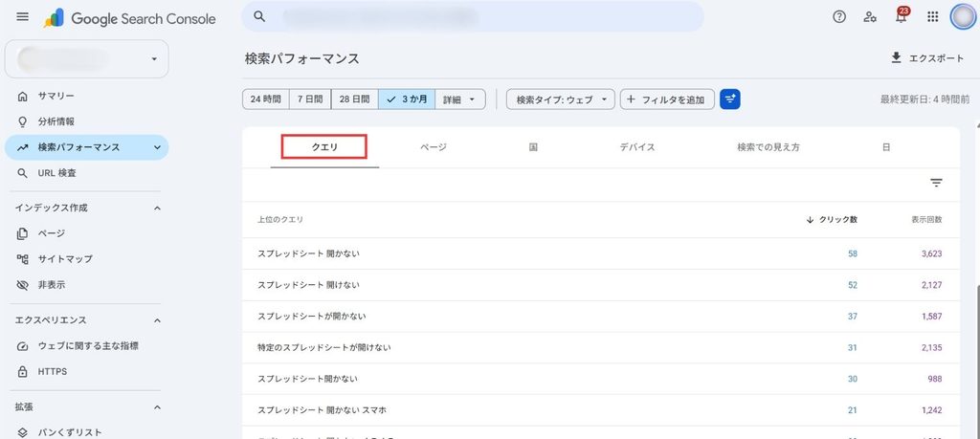Click the 58 clicks value
This screenshot has height=439, width=980.
pyautogui.click(x=853, y=253)
